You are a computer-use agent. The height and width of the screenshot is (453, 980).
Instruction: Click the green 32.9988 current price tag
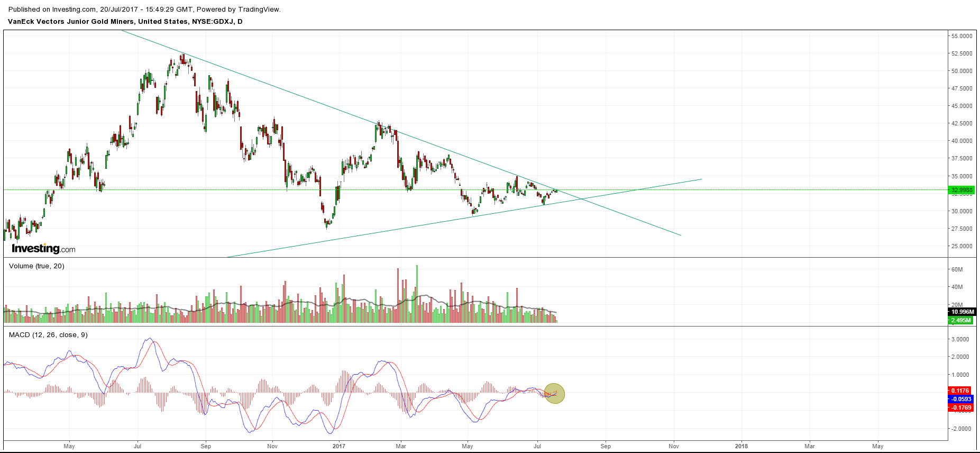961,190
